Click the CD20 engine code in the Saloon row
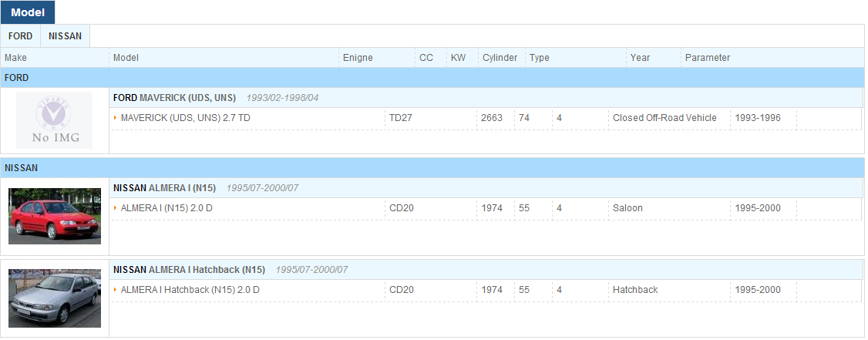 (x=402, y=208)
